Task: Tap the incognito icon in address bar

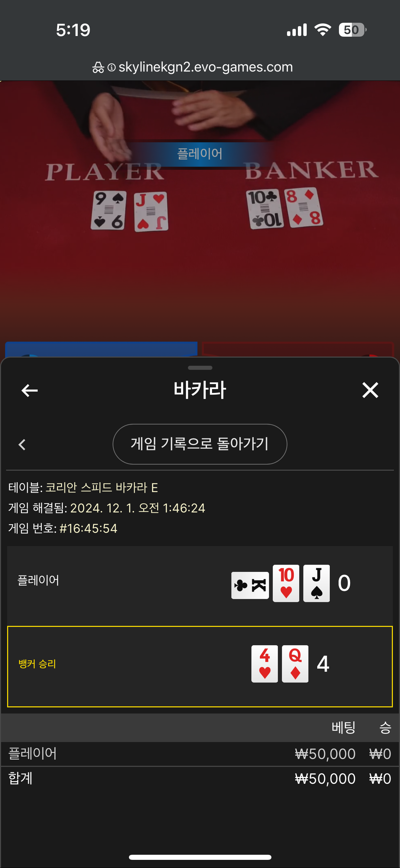Action: (98, 67)
